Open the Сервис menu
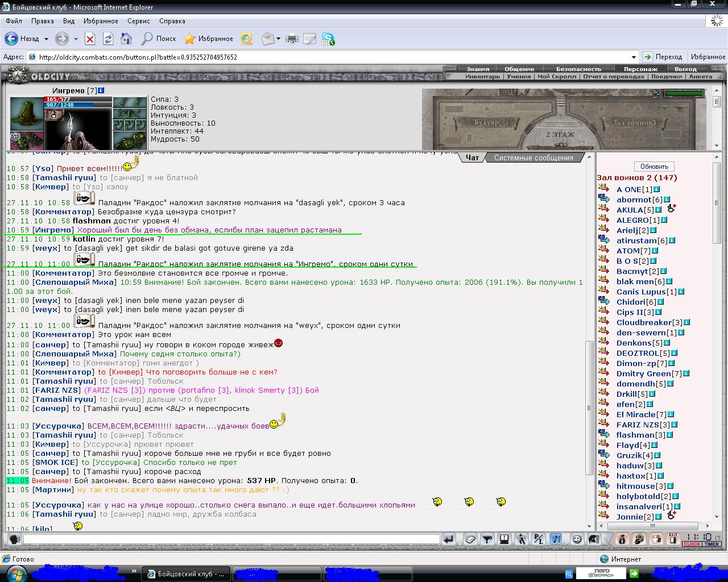Image resolution: width=728 pixels, height=582 pixels. point(139,21)
